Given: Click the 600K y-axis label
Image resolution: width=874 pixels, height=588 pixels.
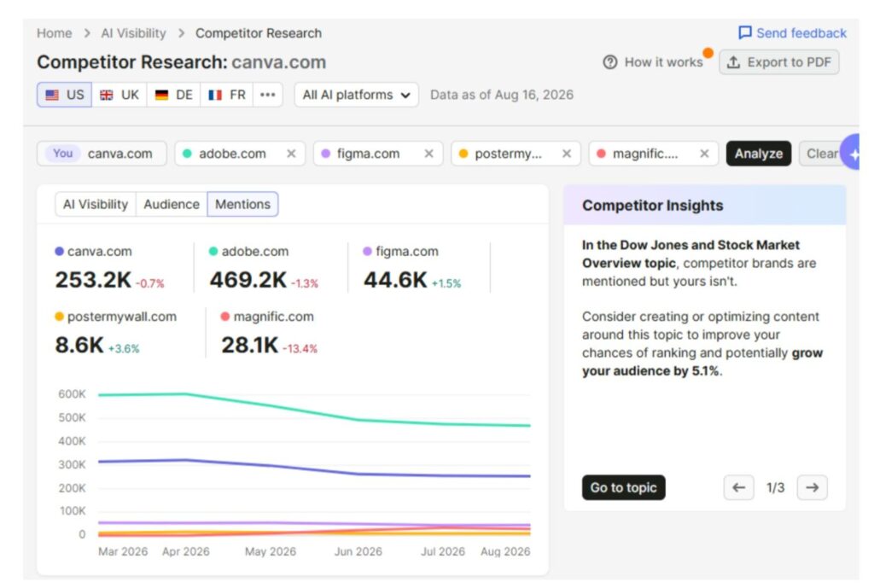Looking at the screenshot, I should click(x=72, y=394).
